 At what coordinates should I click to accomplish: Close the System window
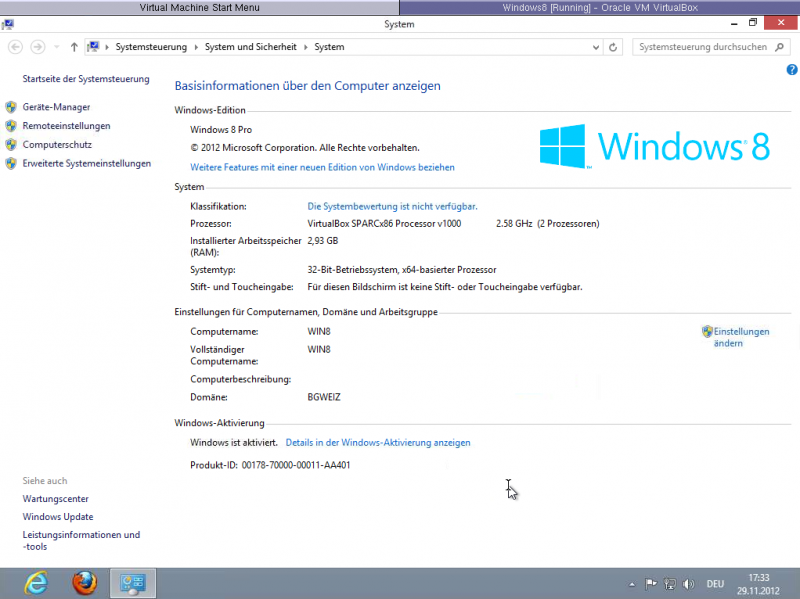781,23
